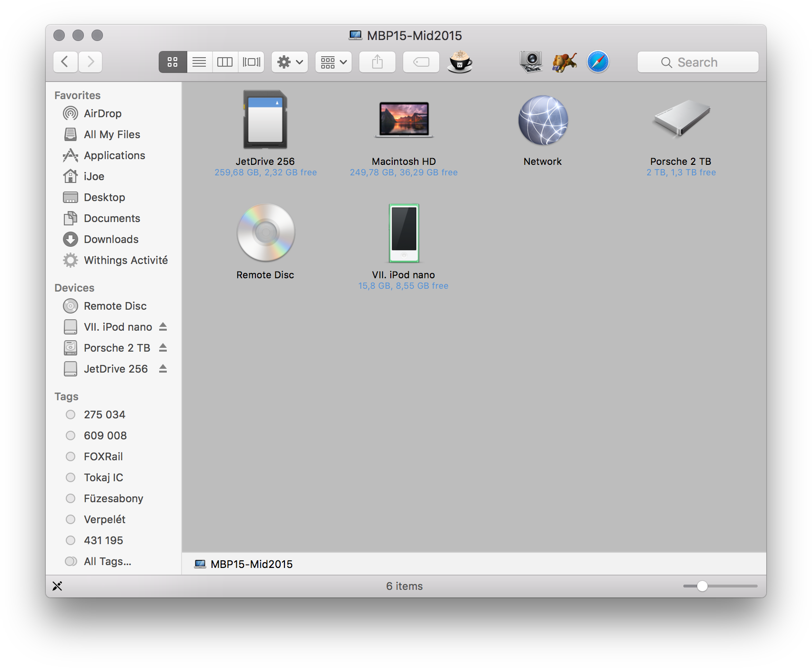Switch to column view
This screenshot has height=668, width=812.
click(225, 62)
